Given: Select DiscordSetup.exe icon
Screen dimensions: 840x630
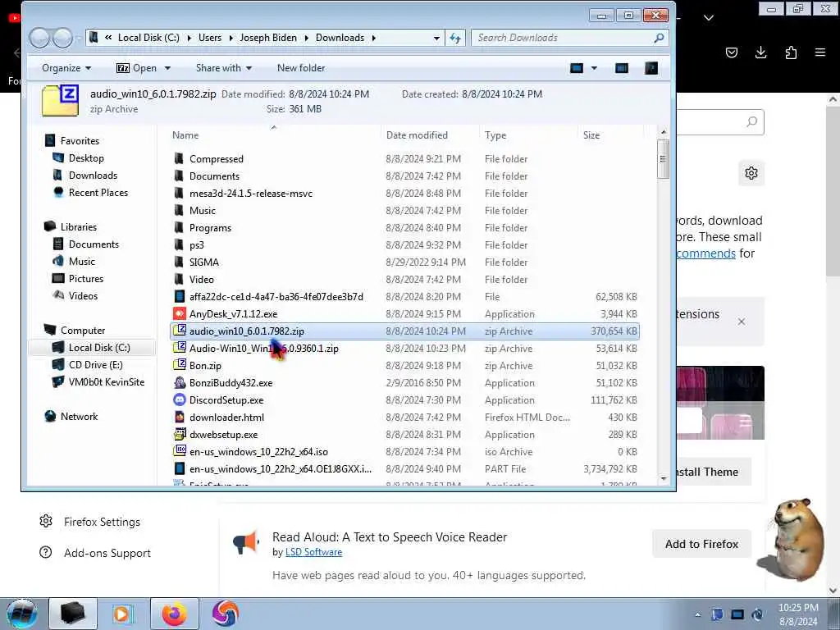Looking at the screenshot, I should [180, 399].
